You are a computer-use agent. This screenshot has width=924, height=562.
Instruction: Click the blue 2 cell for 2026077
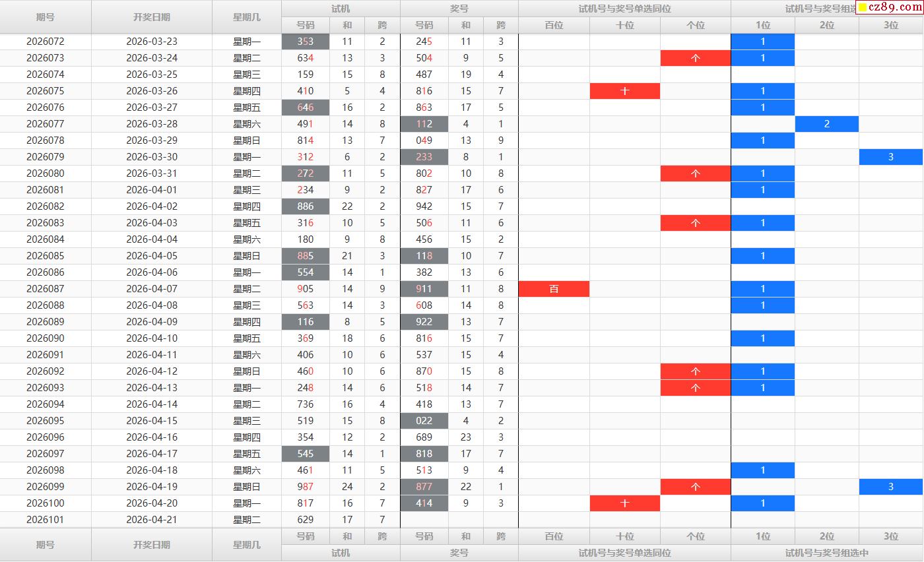pos(826,124)
